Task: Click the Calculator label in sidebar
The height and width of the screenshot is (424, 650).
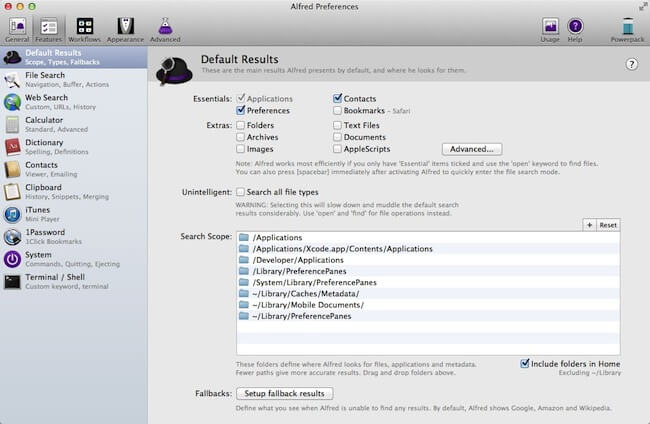Action: pos(44,120)
